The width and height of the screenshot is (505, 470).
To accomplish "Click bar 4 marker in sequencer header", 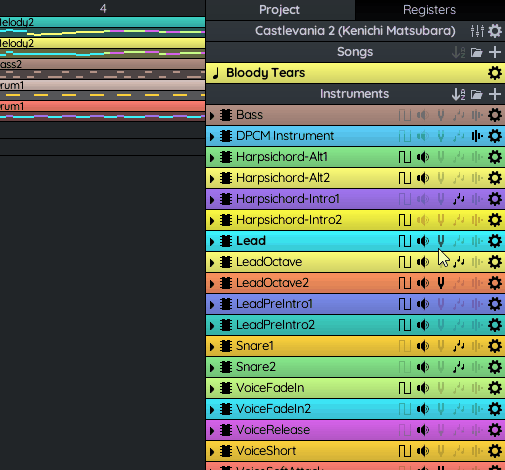I will coord(103,8).
